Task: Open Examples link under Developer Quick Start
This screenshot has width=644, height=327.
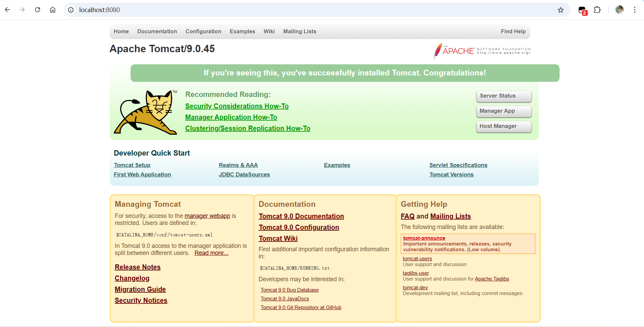Action: 337,165
